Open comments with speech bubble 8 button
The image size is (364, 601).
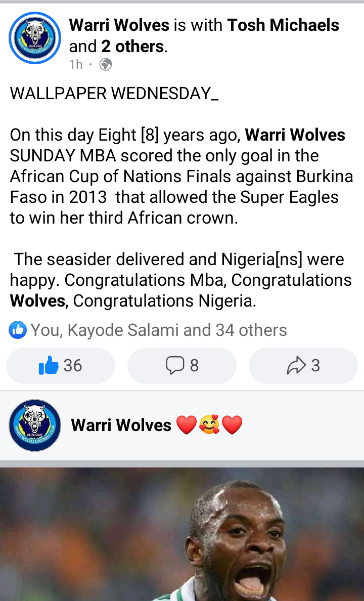pyautogui.click(x=182, y=366)
